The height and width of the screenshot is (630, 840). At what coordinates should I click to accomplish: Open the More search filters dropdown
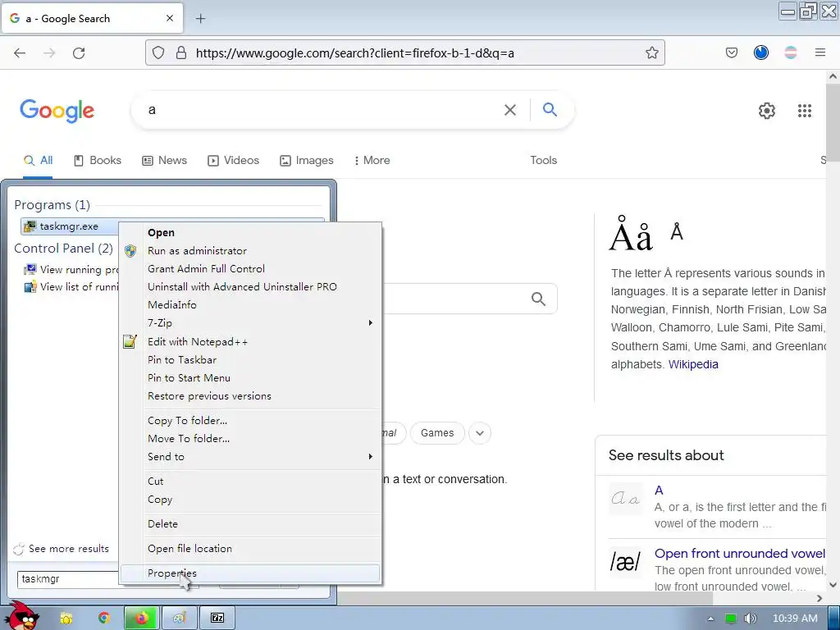coord(372,160)
